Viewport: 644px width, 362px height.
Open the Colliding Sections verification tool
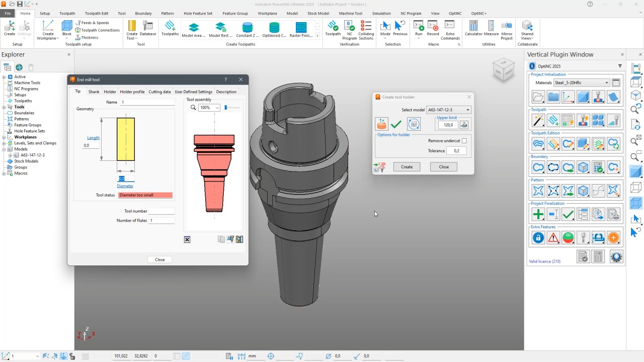pyautogui.click(x=366, y=30)
